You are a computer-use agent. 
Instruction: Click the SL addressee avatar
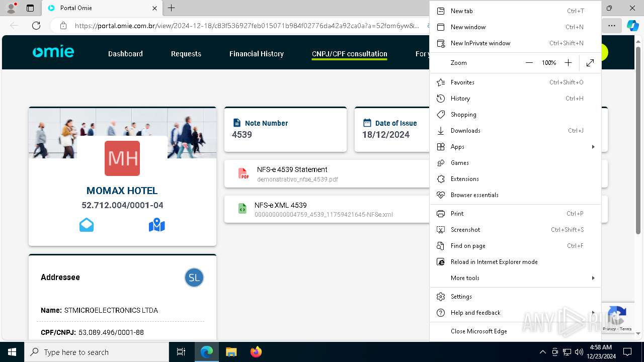[x=194, y=278]
